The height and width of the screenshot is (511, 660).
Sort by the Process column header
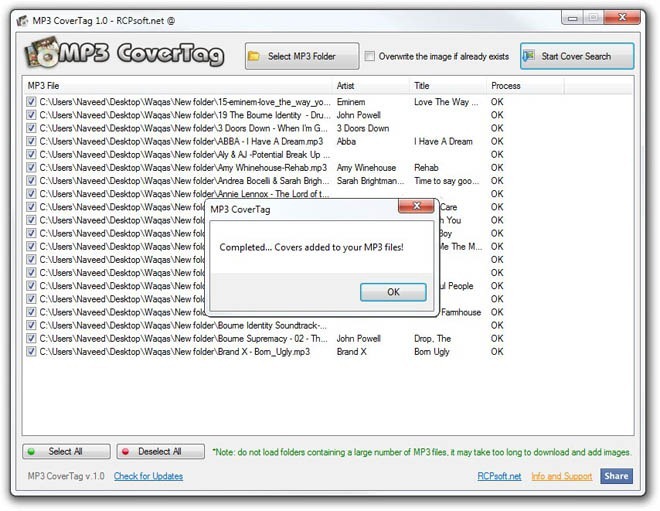(x=525, y=85)
